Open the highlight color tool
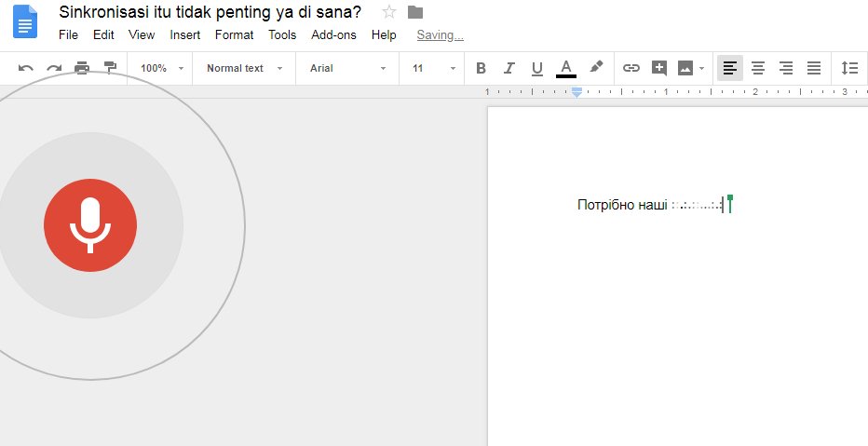 pyautogui.click(x=596, y=67)
